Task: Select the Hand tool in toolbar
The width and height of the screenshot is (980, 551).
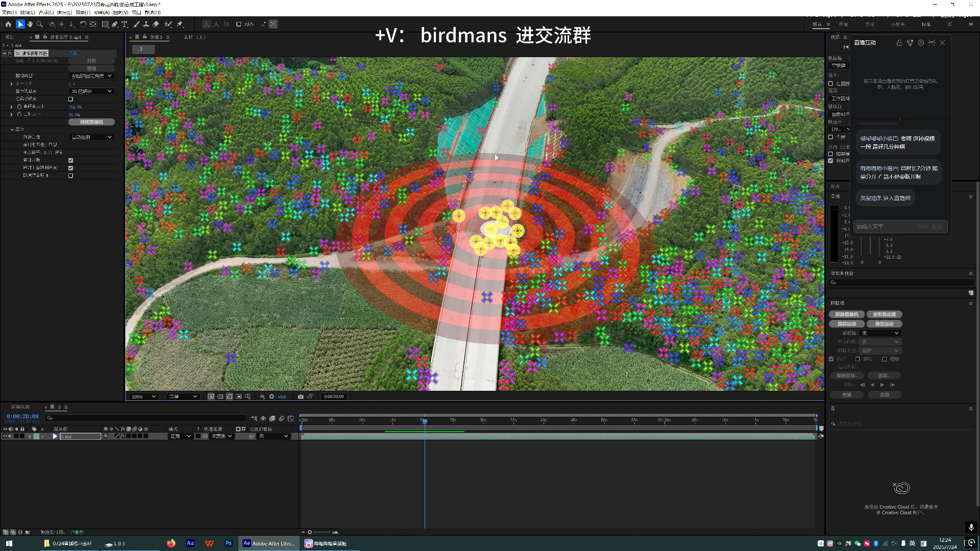Action: 30,24
